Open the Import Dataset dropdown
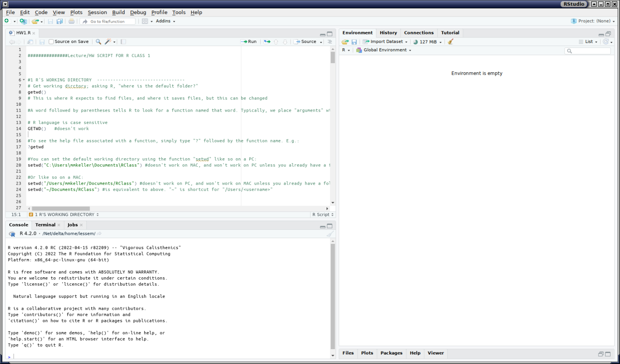Screen dimensions: 620x364 click(385, 42)
